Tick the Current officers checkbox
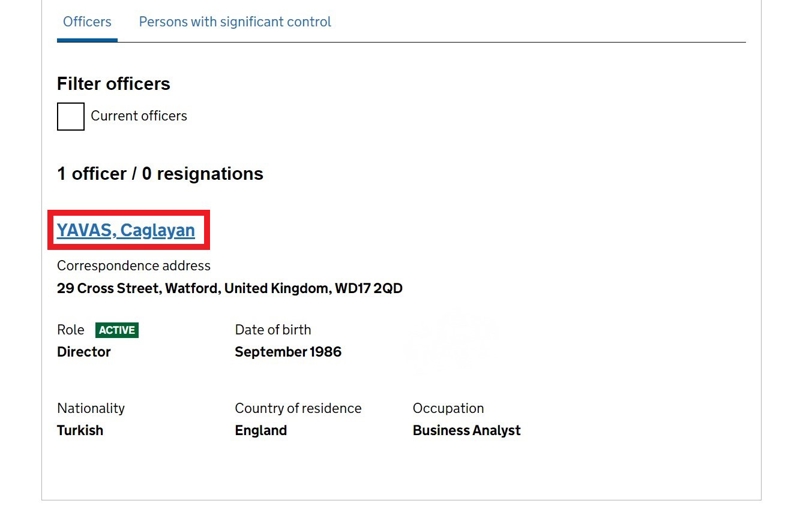 pos(71,116)
